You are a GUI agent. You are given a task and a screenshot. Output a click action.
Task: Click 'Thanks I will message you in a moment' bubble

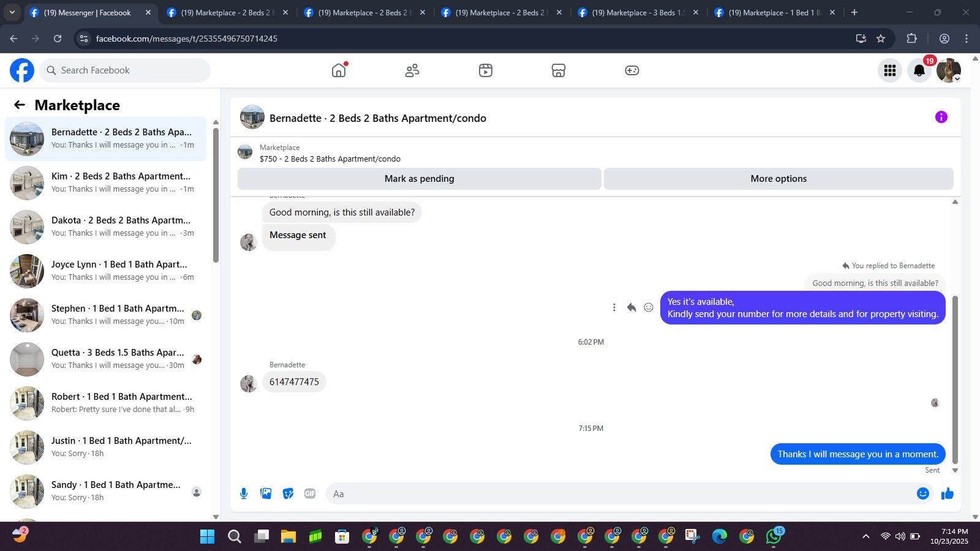[858, 454]
